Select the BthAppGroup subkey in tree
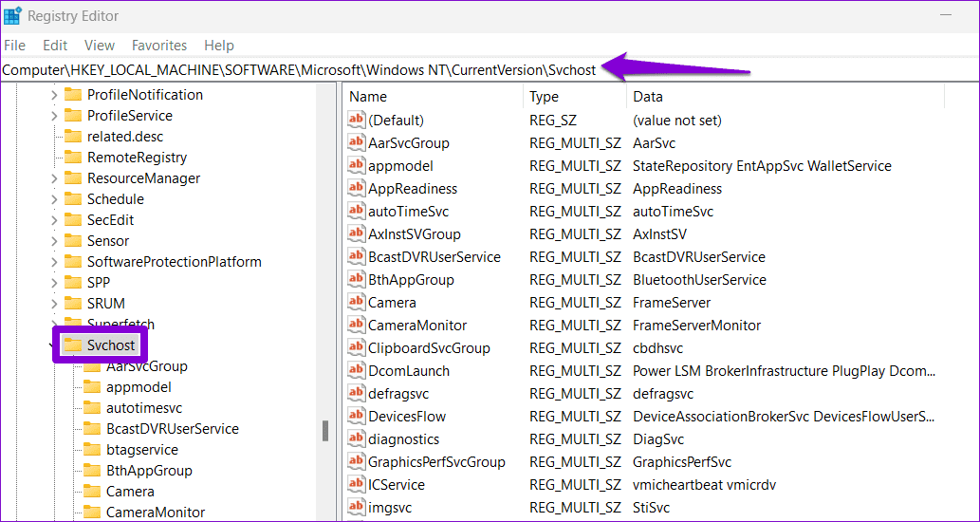980x522 pixels. point(149,470)
